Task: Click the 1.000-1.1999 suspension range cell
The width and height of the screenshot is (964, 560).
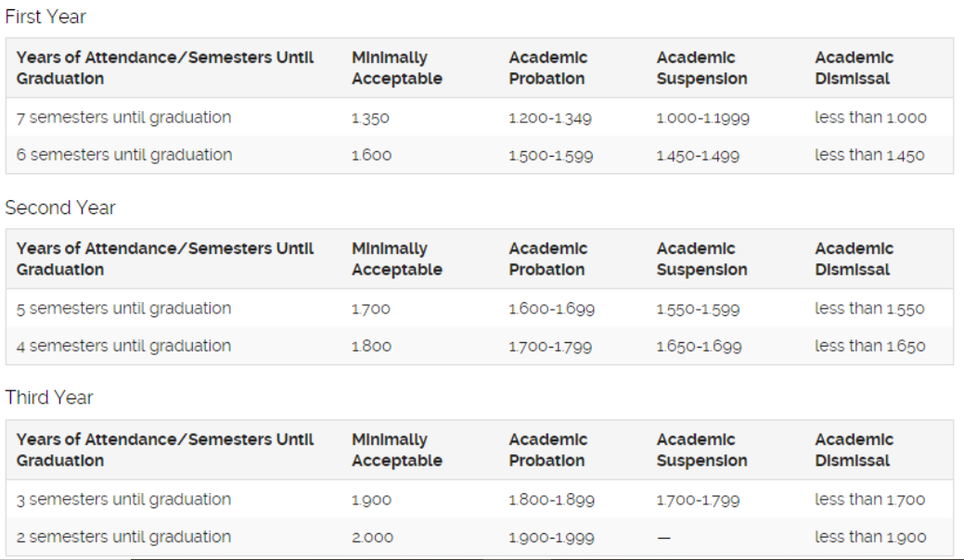Action: [x=702, y=119]
